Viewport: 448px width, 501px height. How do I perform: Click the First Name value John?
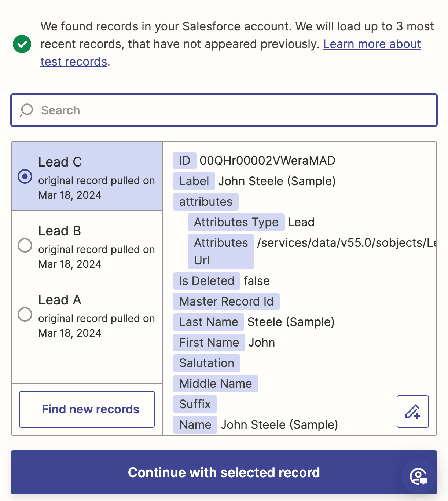(x=261, y=343)
